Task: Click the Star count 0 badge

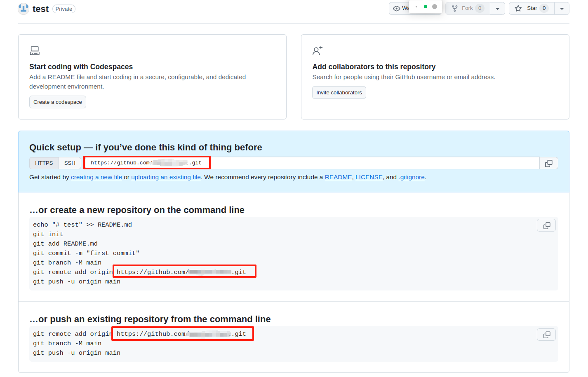Action: click(x=544, y=8)
